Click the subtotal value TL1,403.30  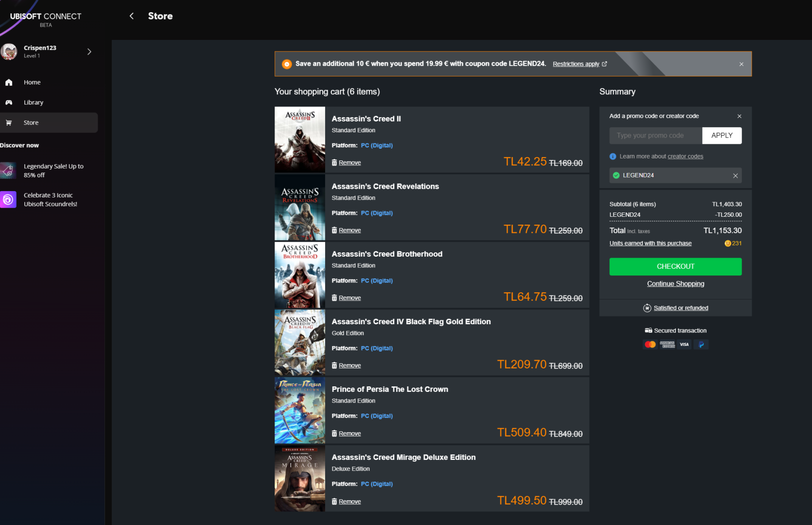[727, 204]
